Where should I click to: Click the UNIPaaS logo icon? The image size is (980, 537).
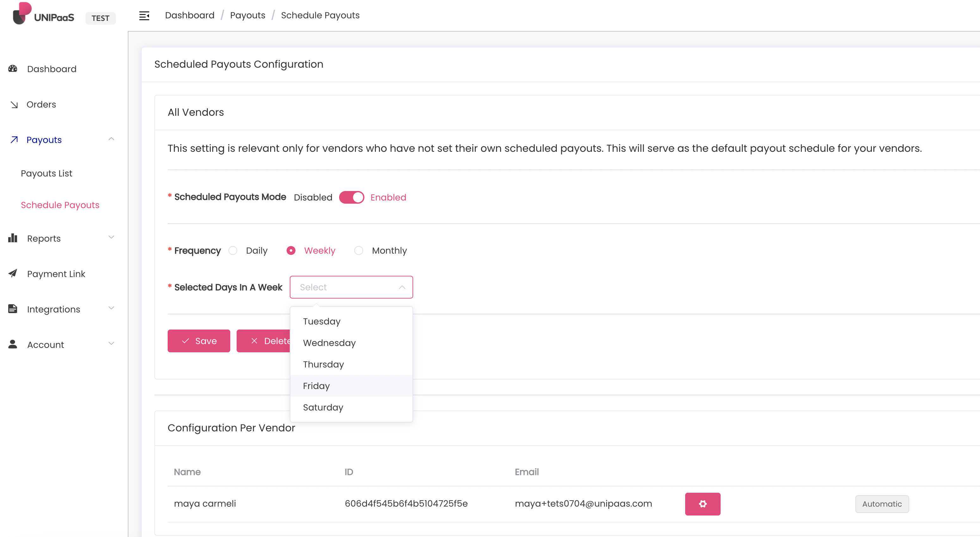[22, 14]
